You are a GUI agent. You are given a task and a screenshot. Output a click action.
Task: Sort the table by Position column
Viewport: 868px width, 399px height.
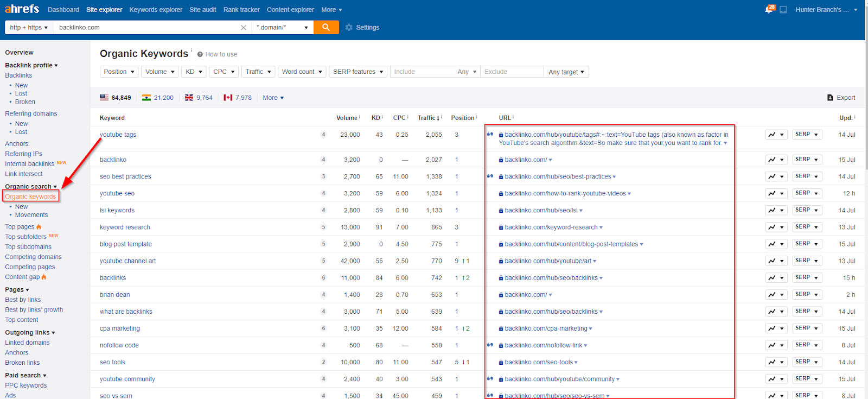[463, 118]
